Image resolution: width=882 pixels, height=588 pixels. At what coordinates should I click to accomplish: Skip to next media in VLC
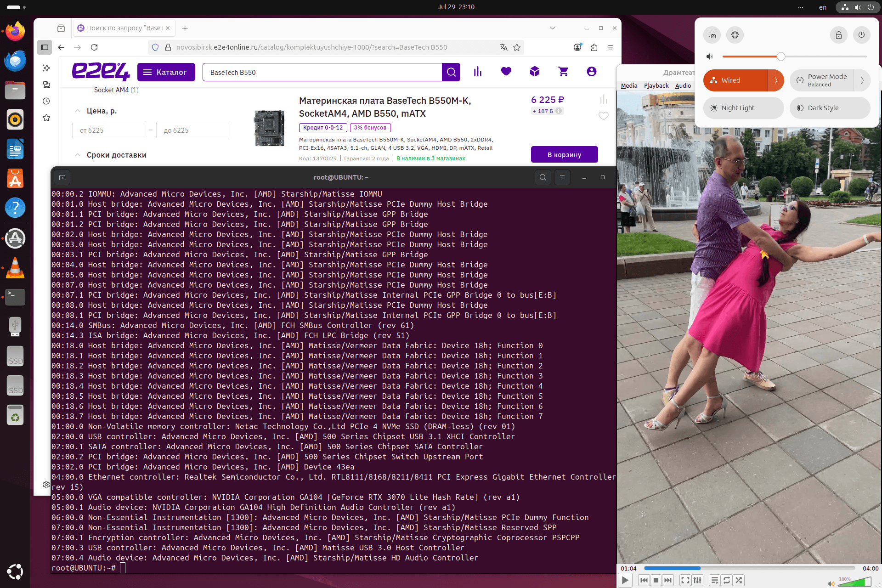pos(668,580)
